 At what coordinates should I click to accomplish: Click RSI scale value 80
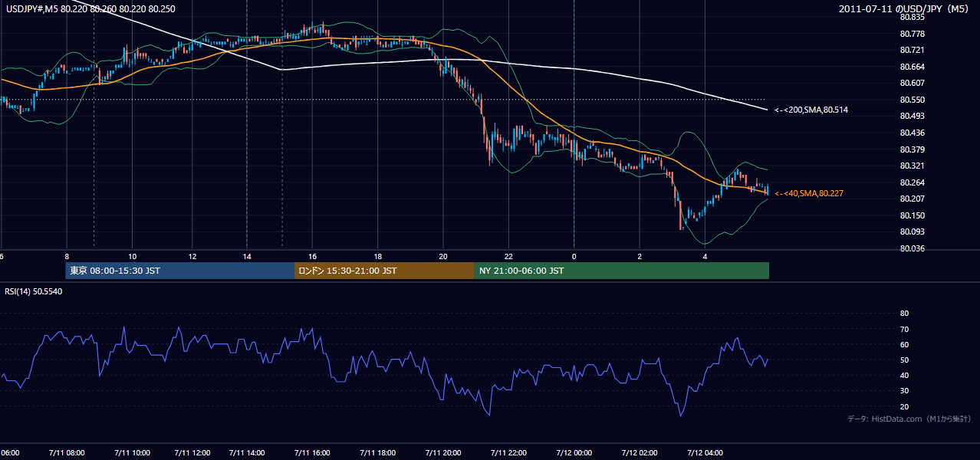coord(904,314)
